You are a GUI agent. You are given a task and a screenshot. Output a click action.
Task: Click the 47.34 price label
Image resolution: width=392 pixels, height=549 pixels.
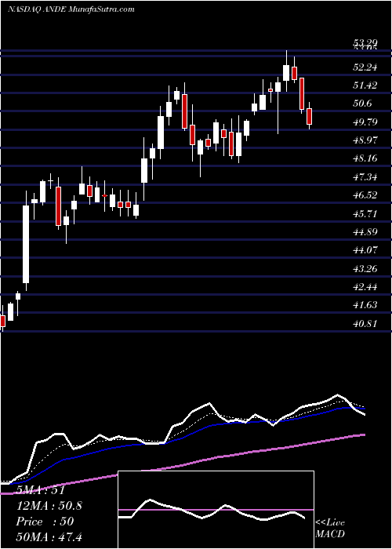365,176
